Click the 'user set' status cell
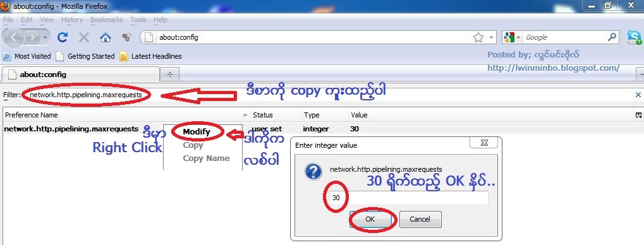 (x=267, y=129)
